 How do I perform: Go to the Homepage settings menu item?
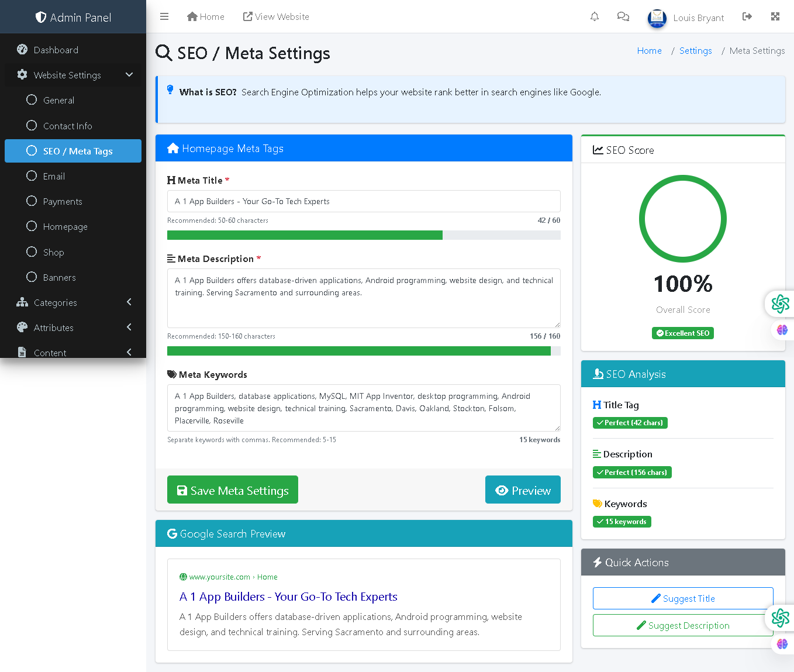click(65, 227)
